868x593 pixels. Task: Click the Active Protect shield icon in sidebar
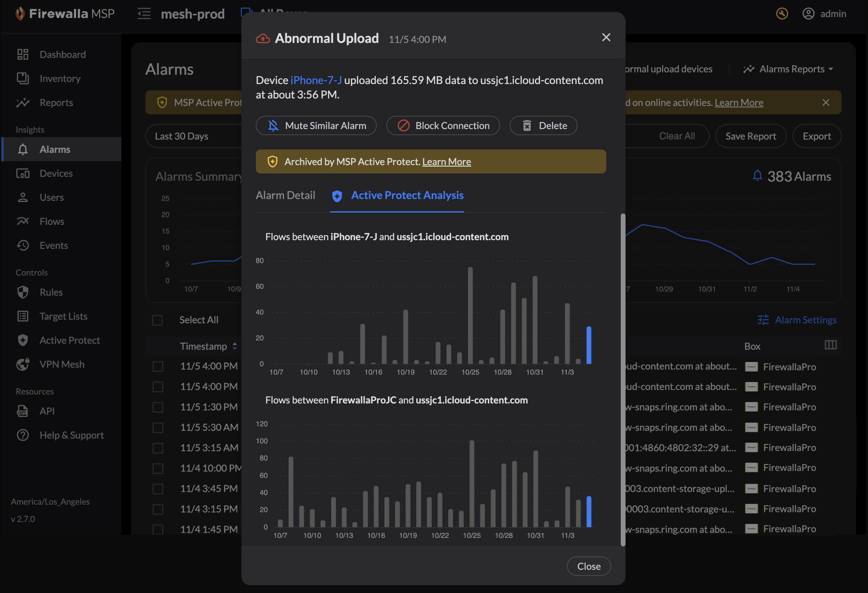(x=23, y=340)
